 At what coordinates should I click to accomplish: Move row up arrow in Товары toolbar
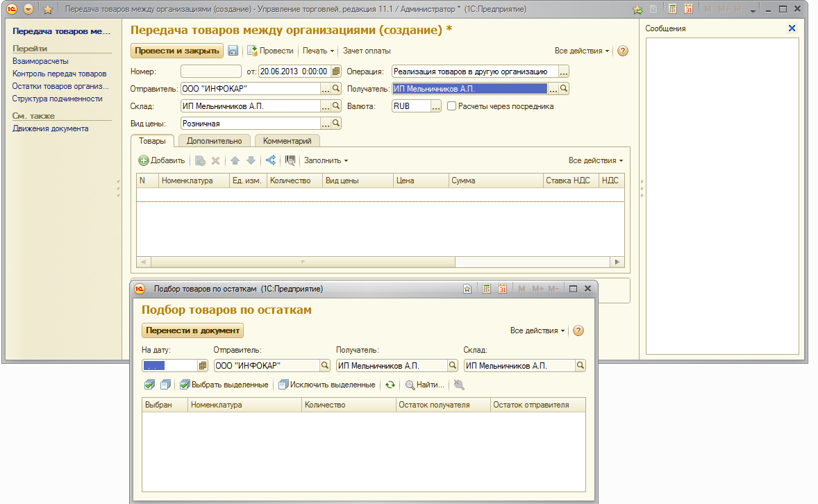pyautogui.click(x=235, y=160)
